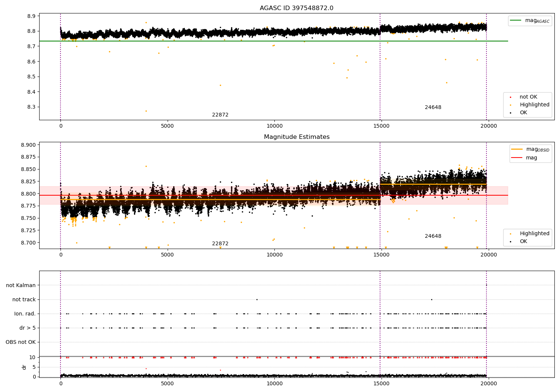Click the 8.9 y-axis tick label
The image size is (560, 392).
click(x=31, y=16)
